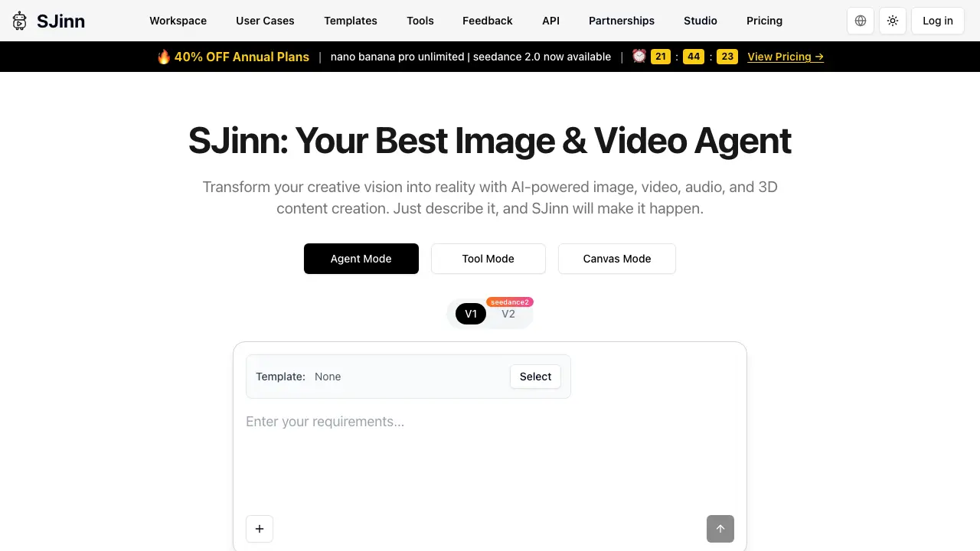Click the plus attachment button
The width and height of the screenshot is (980, 551).
click(260, 529)
